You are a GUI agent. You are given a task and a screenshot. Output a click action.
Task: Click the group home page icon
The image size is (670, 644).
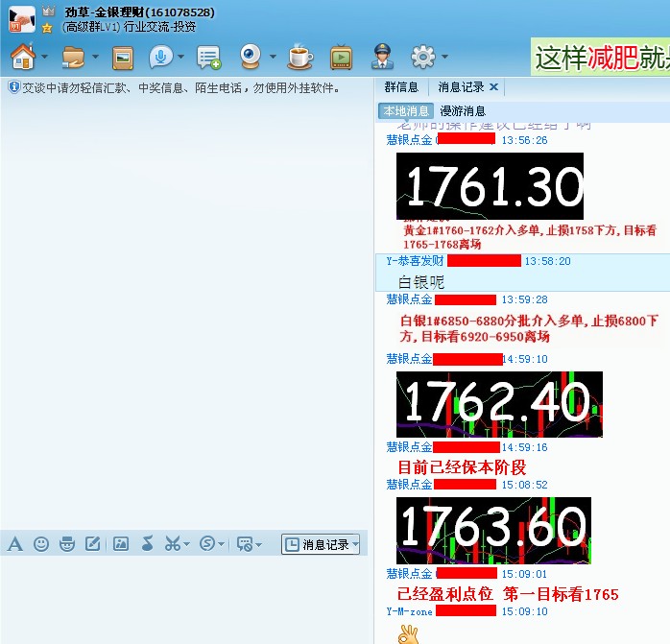coord(21,58)
